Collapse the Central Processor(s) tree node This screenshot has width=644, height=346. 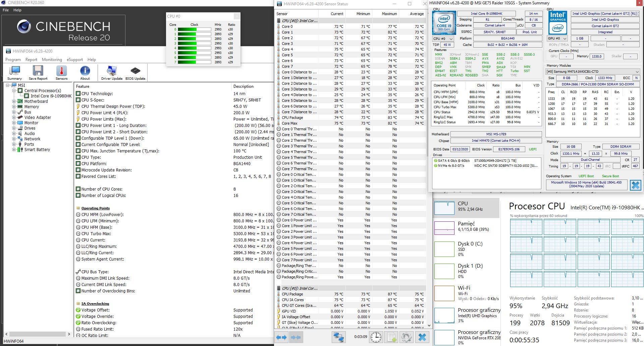(14, 91)
